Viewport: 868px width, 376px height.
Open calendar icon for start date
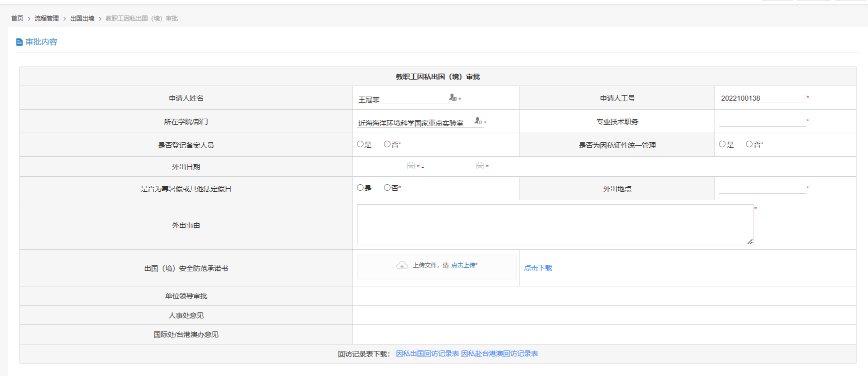point(411,166)
